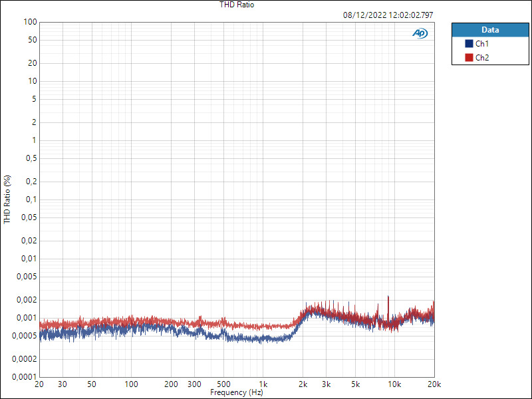Screen dimensions: 532x399
Task: Click the 20k tick on the frequency axis
Action: coord(434,384)
